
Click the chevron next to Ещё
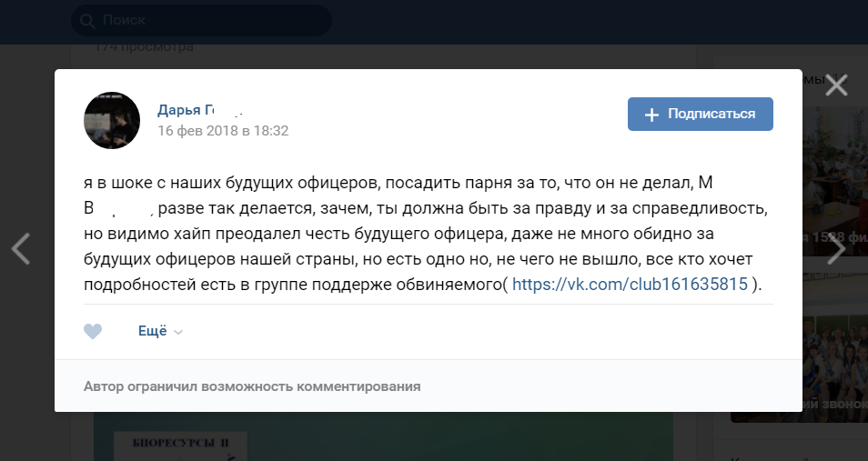tap(178, 332)
